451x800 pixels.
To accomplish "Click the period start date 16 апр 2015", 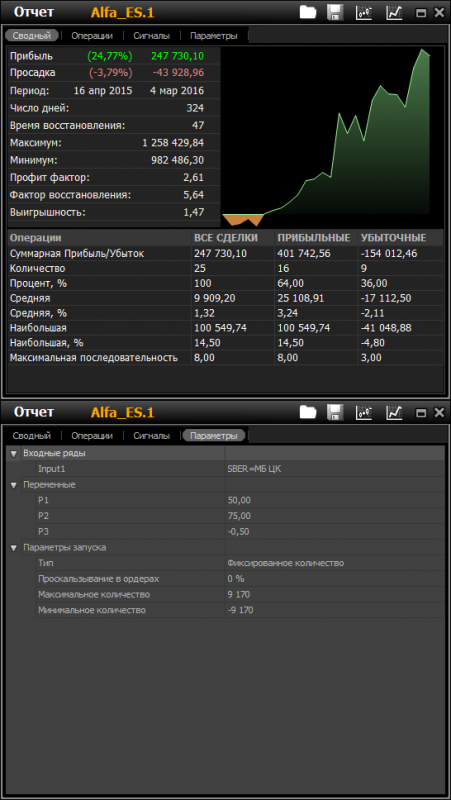I will coord(103,91).
